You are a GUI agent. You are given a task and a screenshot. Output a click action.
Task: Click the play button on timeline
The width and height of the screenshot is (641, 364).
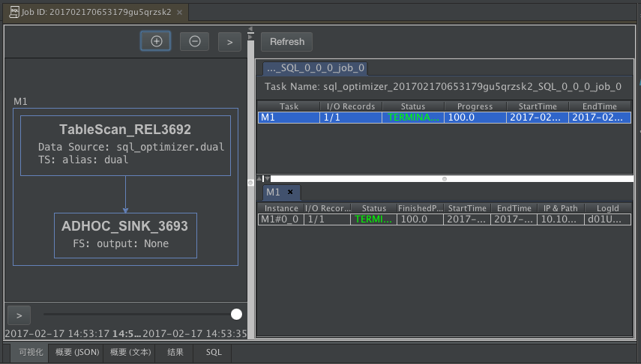click(19, 315)
